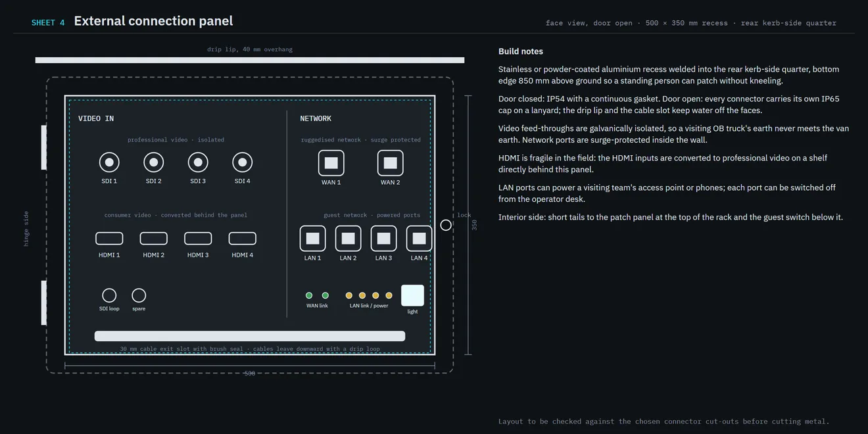
Task: Click the 'light' label under square
Action: (x=412, y=312)
